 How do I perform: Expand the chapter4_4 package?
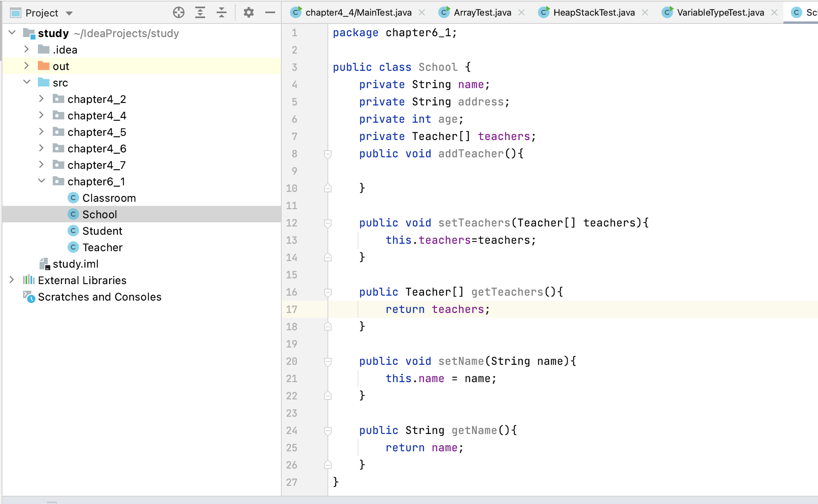click(x=42, y=115)
